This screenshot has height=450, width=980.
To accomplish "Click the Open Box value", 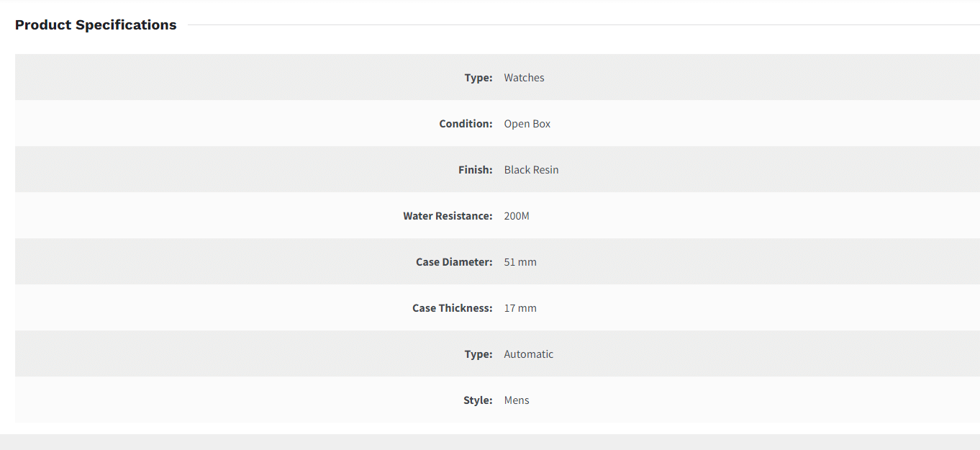I will coord(527,124).
